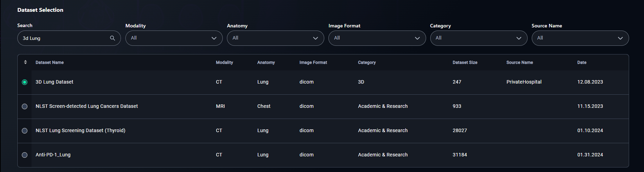The width and height of the screenshot is (644, 172).
Task: Click the Anti-PD-1_Lung dataset name
Action: 53,155
